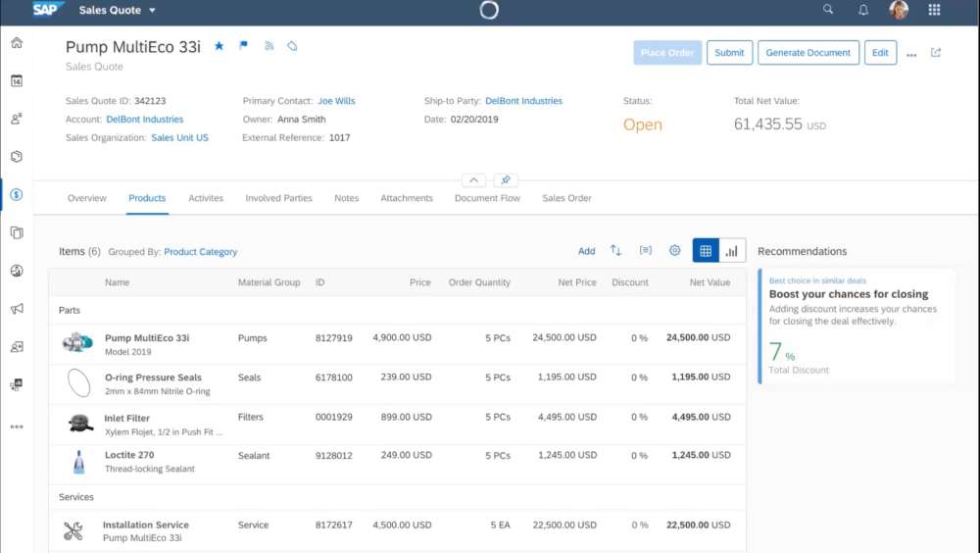This screenshot has height=553, width=980.
Task: Open the service desk icon in sidebar
Action: pos(17,384)
